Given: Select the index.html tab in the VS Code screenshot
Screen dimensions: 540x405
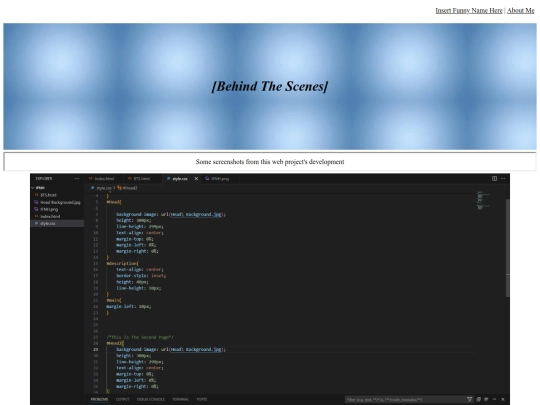Looking at the screenshot, I should 104,179.
